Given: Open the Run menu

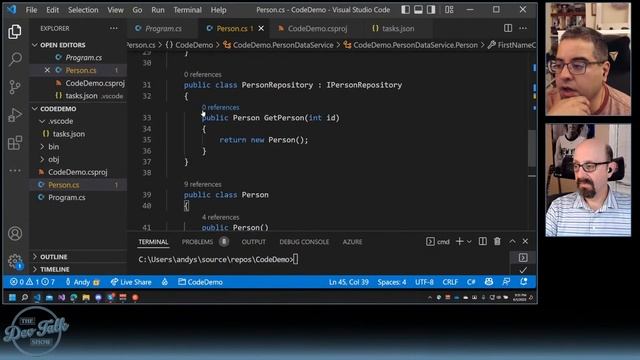Looking at the screenshot, I should click(x=158, y=10).
